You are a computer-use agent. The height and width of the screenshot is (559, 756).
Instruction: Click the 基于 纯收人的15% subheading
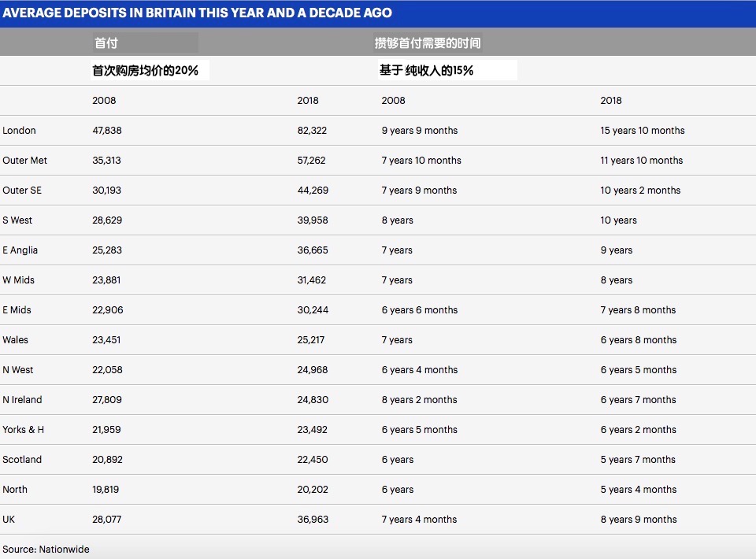point(426,71)
